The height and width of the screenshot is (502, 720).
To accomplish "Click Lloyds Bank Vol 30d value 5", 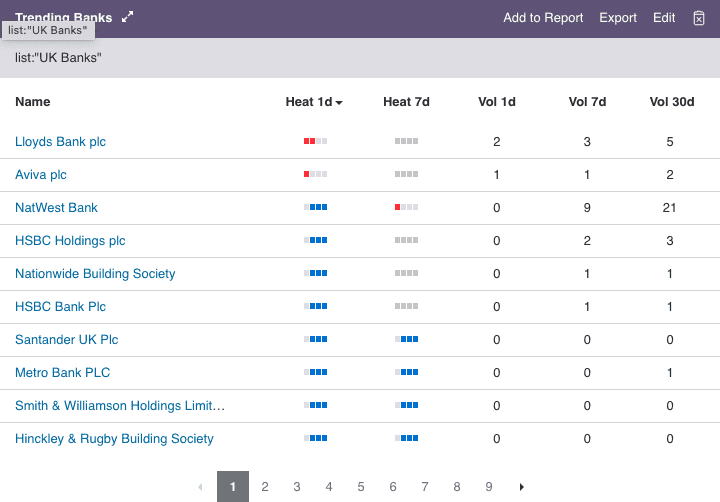I will pos(670,141).
